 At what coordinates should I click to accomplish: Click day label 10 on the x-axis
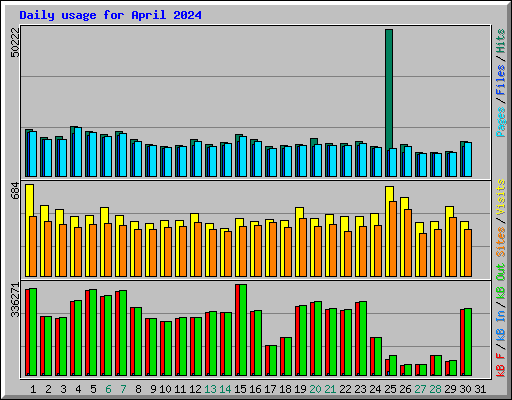tap(165, 389)
